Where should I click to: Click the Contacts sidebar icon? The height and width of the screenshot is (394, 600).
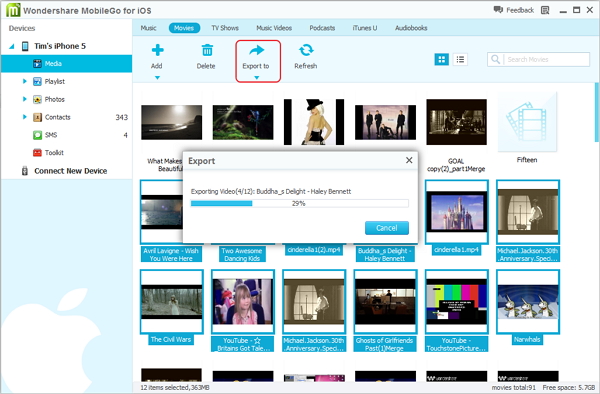coord(37,117)
